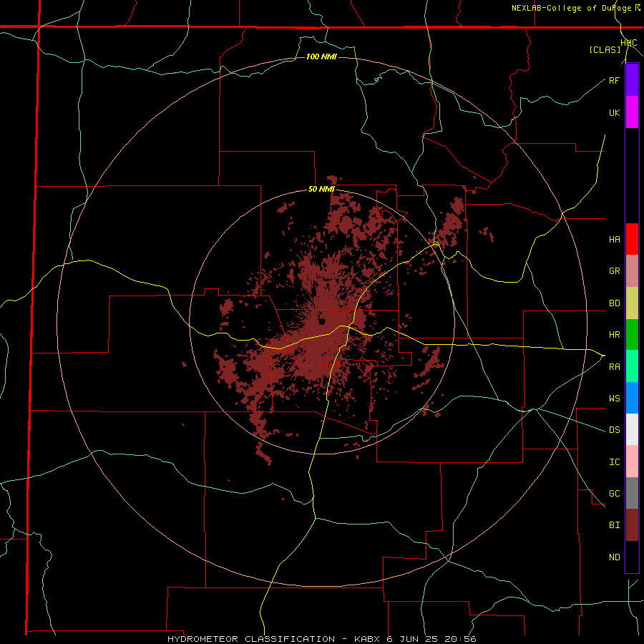Click the HA legend label

pos(614,240)
